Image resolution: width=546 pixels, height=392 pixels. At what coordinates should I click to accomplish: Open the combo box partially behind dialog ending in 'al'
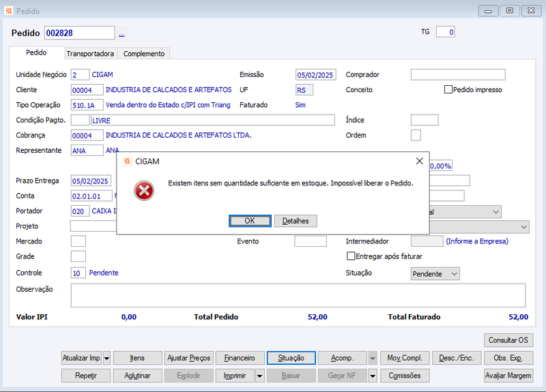click(465, 212)
